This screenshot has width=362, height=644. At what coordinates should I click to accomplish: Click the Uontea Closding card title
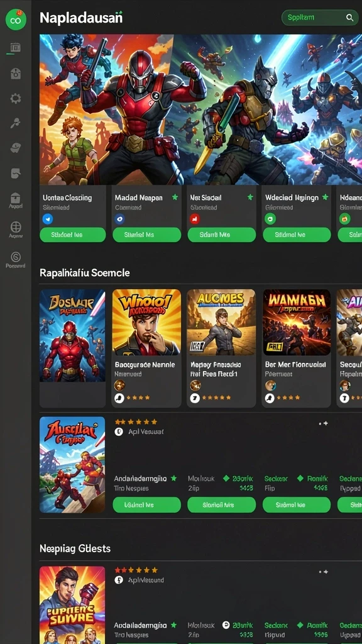(x=67, y=197)
